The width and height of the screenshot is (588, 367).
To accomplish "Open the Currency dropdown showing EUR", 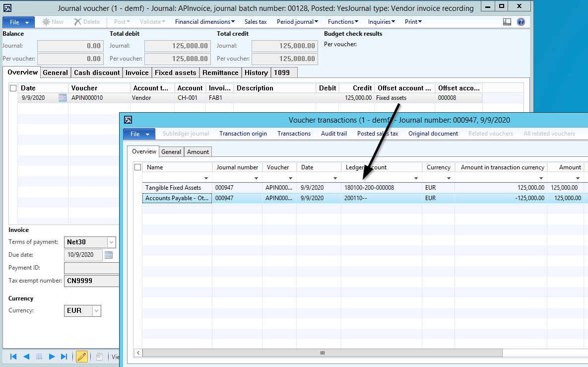I will tap(96, 311).
